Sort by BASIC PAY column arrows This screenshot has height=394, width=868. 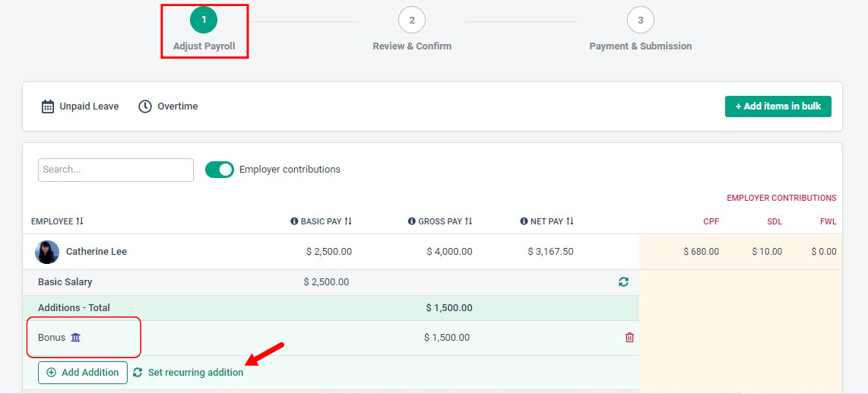(348, 221)
